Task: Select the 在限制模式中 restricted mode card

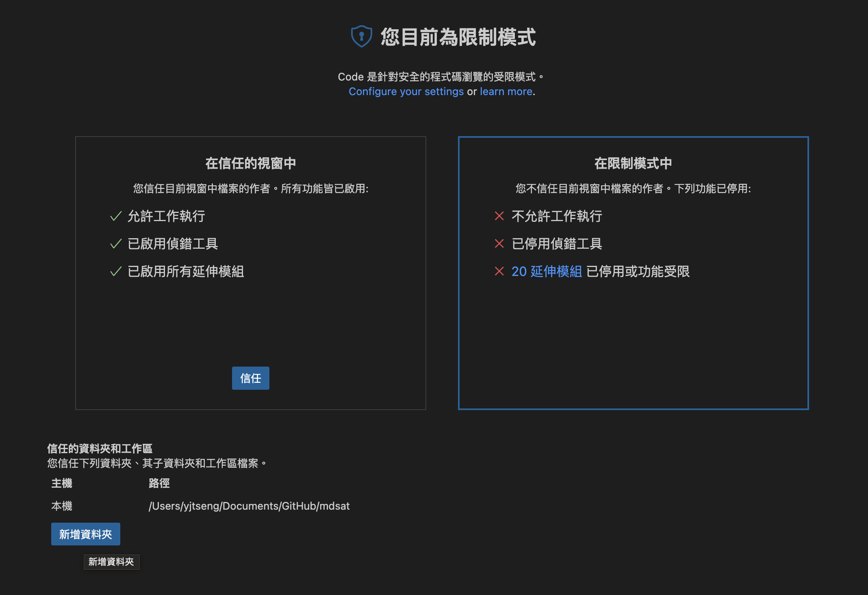Action: [633, 333]
